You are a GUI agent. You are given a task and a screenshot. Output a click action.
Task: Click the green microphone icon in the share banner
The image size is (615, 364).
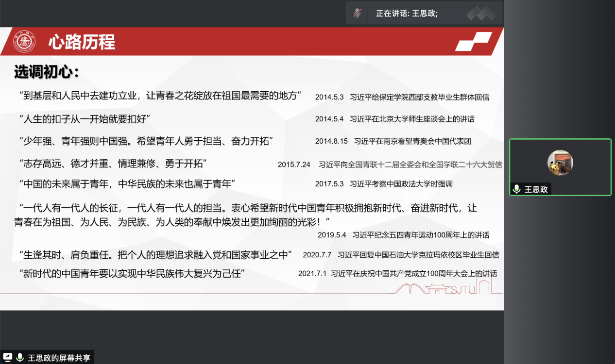pos(19,357)
